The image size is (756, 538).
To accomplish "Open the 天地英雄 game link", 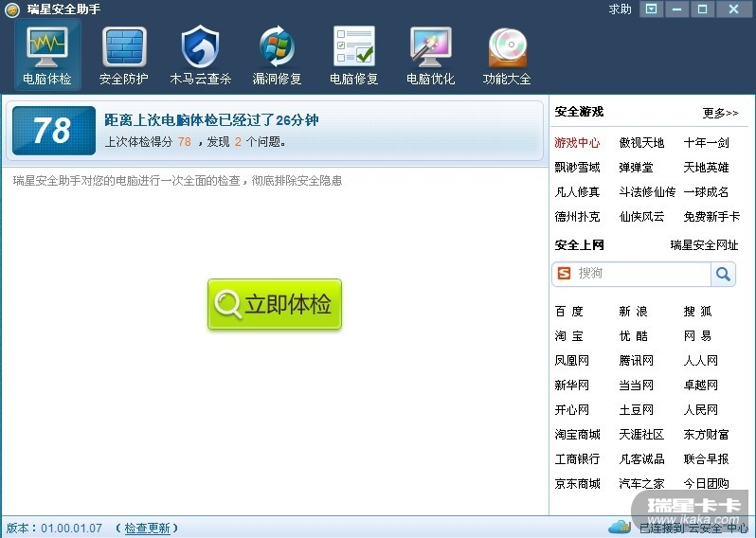I will [x=707, y=168].
